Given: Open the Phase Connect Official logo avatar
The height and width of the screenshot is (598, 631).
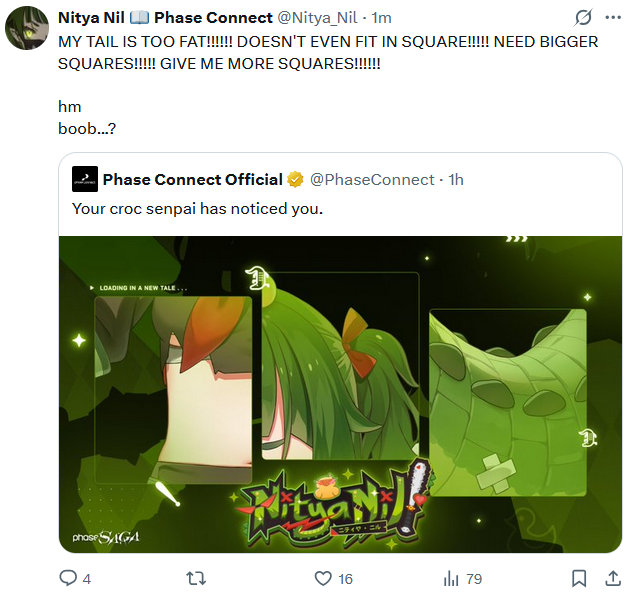Looking at the screenshot, I should [x=85, y=179].
